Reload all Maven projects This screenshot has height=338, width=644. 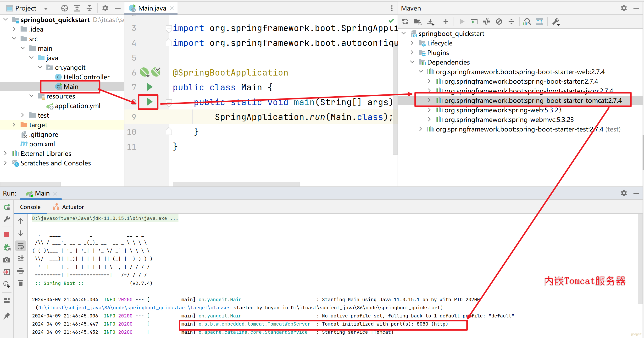pos(405,22)
